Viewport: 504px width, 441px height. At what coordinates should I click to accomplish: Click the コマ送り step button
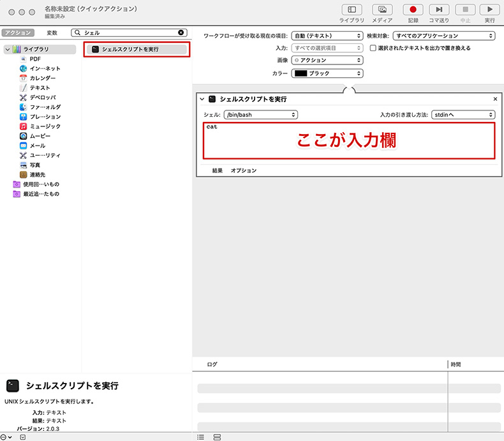[439, 10]
